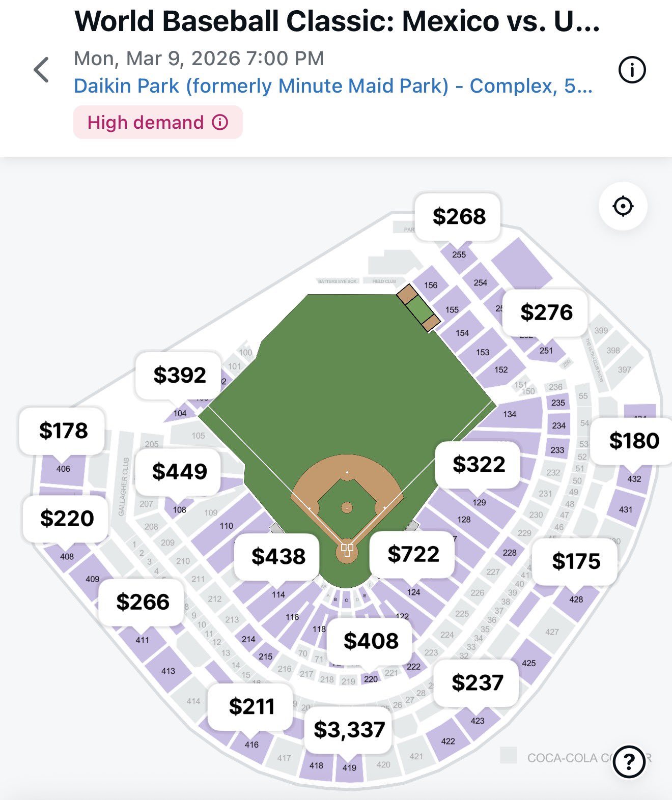The height and width of the screenshot is (800, 672).
Task: Click section 128 on the seating chart
Action: pyautogui.click(x=464, y=520)
